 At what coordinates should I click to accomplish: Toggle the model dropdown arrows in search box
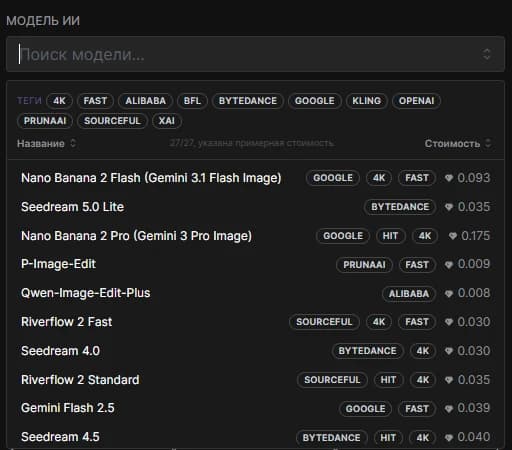[x=487, y=54]
